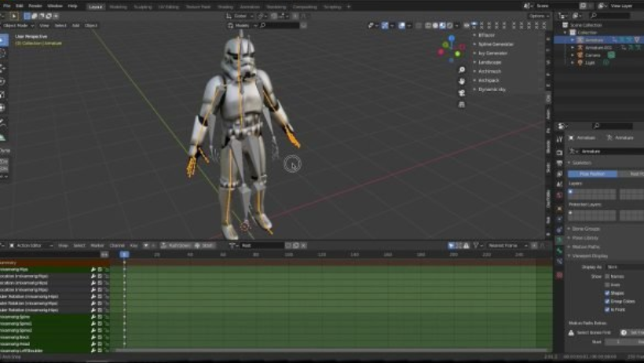644x363 pixels.
Task: Uncheck the Group Colors checkbox
Action: pyautogui.click(x=607, y=302)
